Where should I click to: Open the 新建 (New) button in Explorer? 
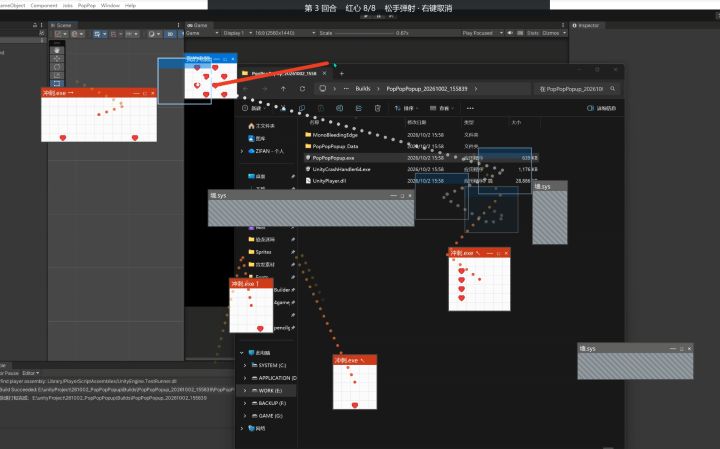tap(253, 108)
